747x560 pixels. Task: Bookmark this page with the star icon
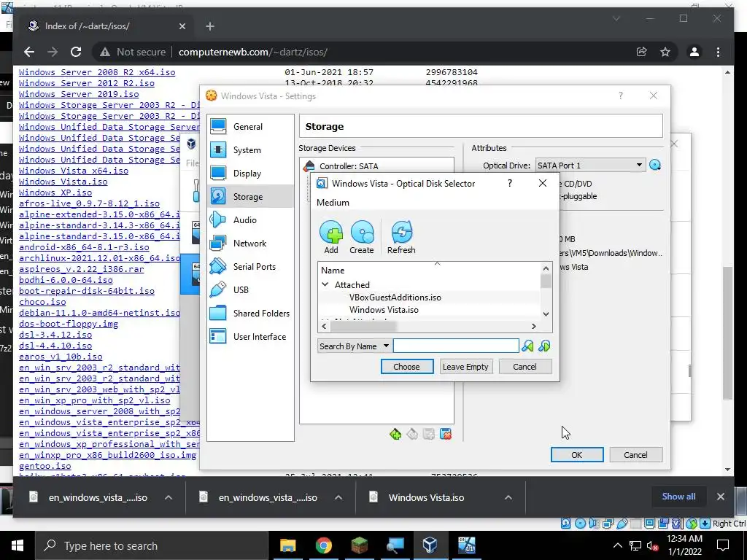click(665, 52)
